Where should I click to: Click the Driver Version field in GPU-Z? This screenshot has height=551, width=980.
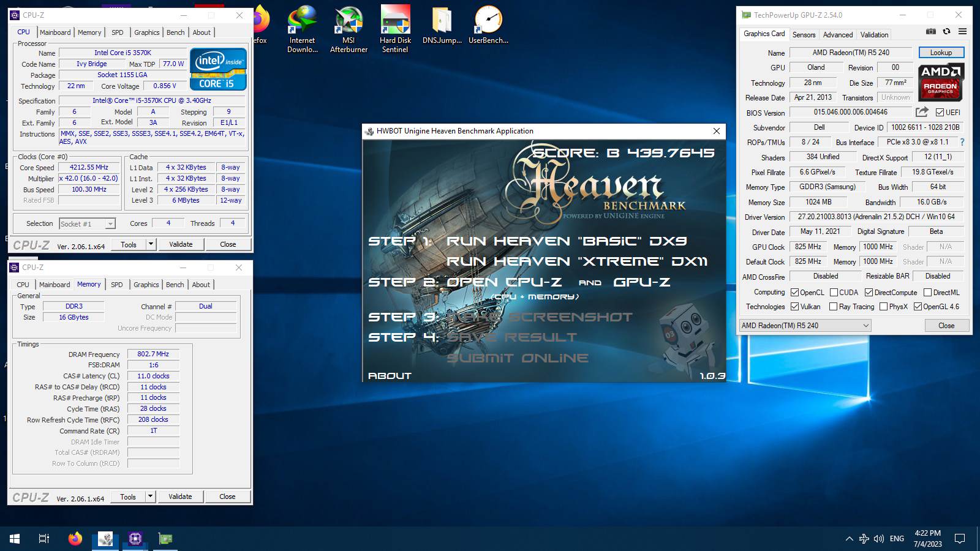pyautogui.click(x=876, y=217)
